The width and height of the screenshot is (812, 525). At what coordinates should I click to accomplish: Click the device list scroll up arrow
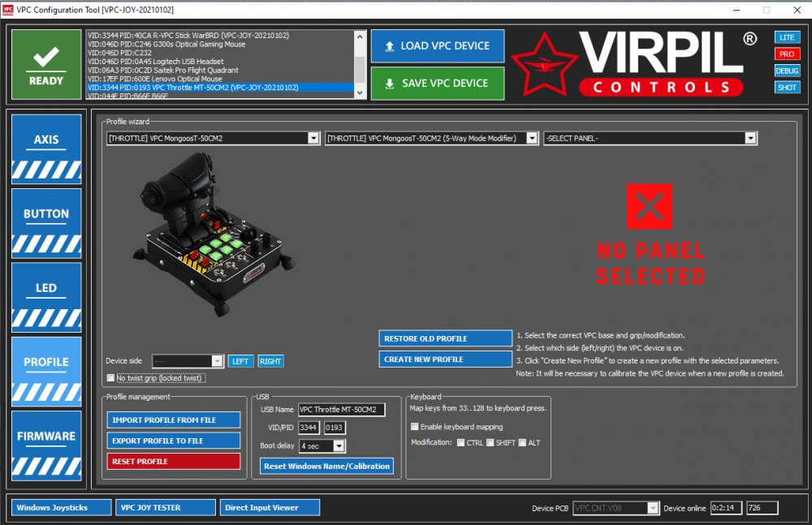pyautogui.click(x=360, y=37)
